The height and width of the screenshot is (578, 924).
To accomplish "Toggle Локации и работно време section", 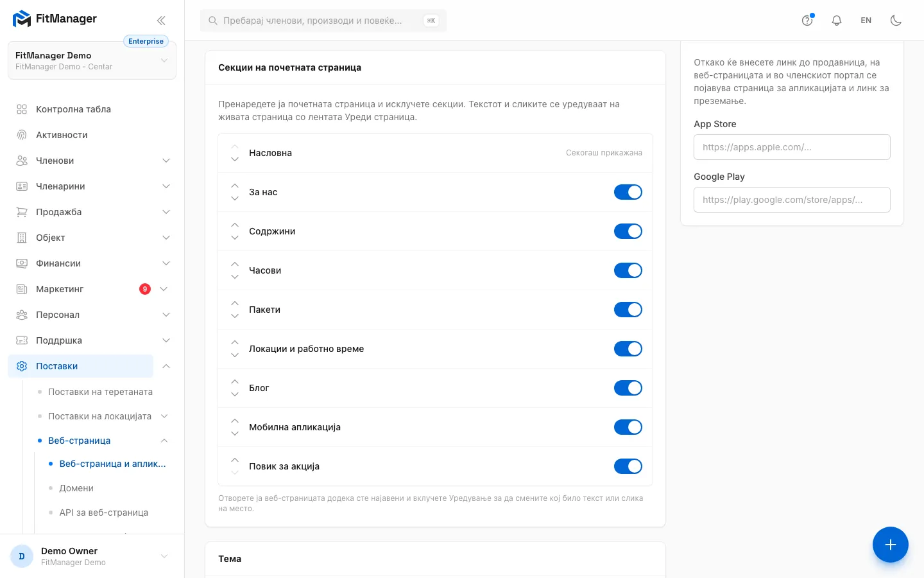I will [x=628, y=349].
